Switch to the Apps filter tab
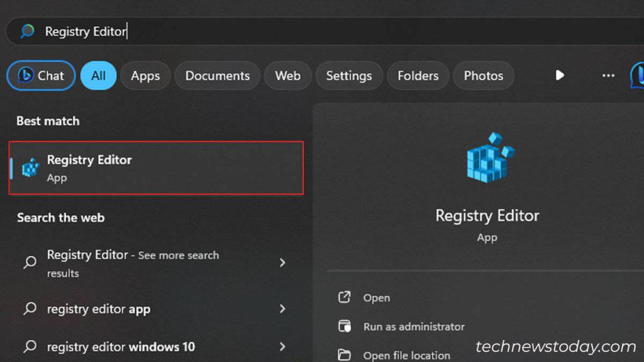 click(145, 75)
